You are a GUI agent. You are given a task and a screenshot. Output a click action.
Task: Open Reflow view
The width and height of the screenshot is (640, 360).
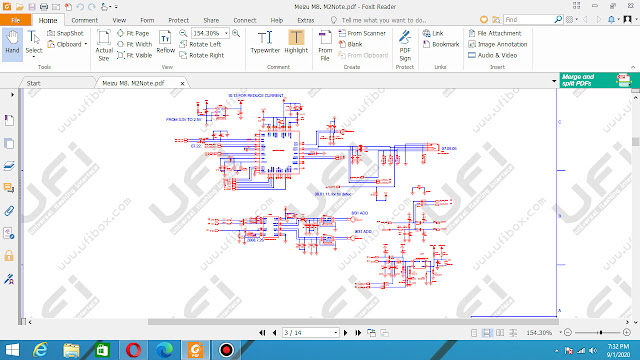click(x=166, y=42)
